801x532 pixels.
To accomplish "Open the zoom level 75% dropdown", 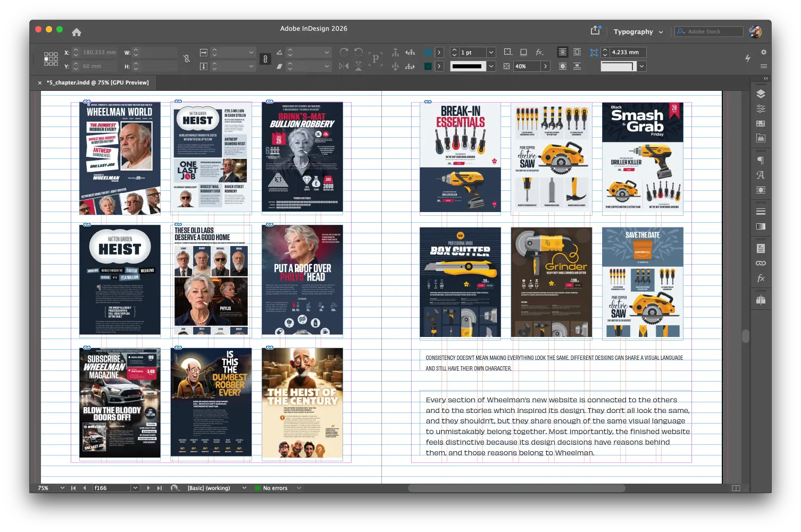I will coord(62,488).
